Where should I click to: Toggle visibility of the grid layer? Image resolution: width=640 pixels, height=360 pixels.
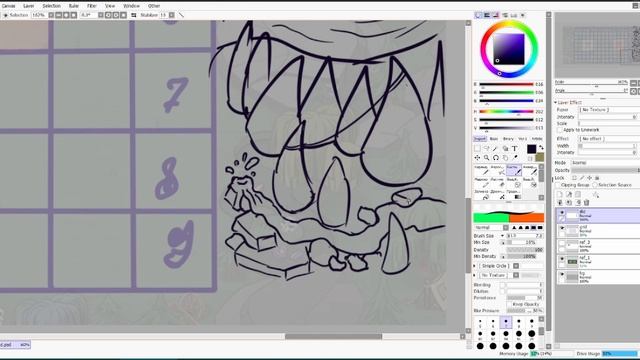pos(562,228)
